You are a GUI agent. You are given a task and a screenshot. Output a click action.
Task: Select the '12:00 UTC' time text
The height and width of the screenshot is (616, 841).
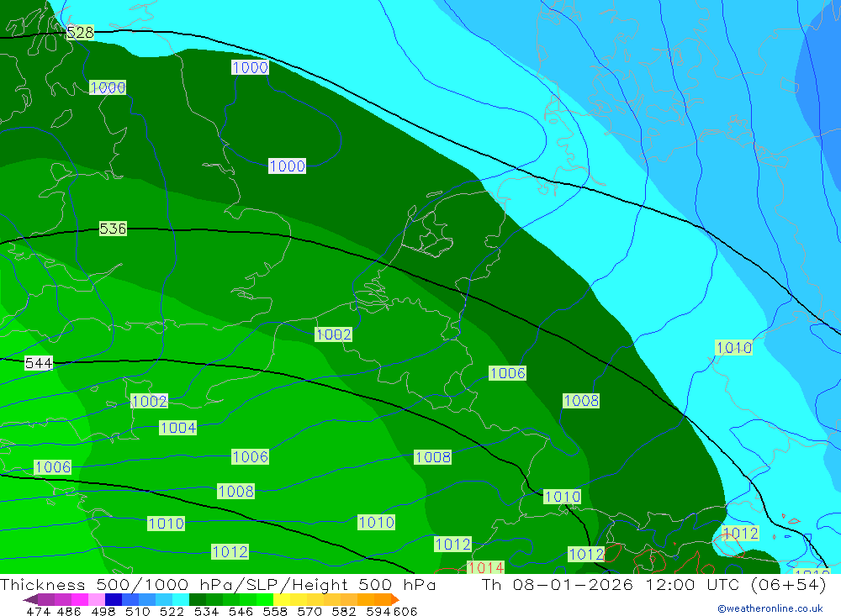pos(692,584)
